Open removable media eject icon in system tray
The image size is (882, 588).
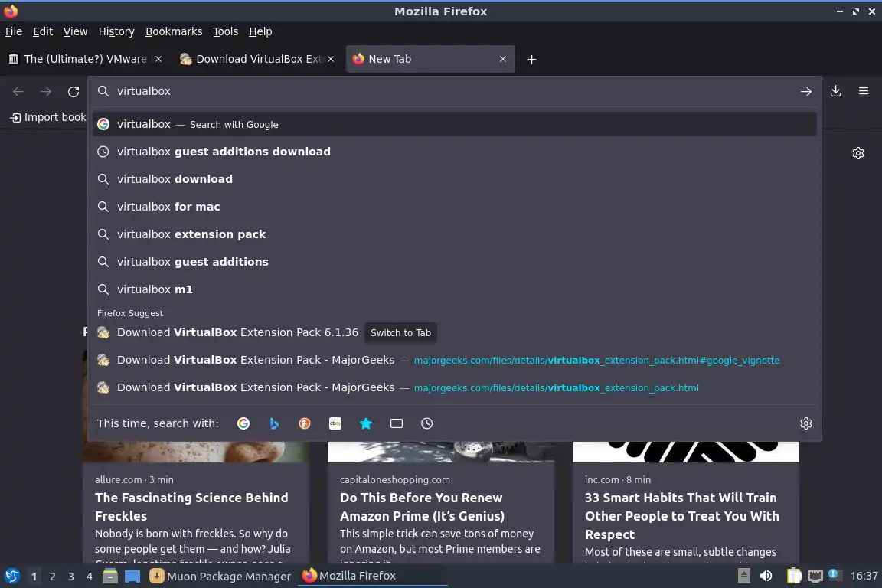click(x=743, y=576)
